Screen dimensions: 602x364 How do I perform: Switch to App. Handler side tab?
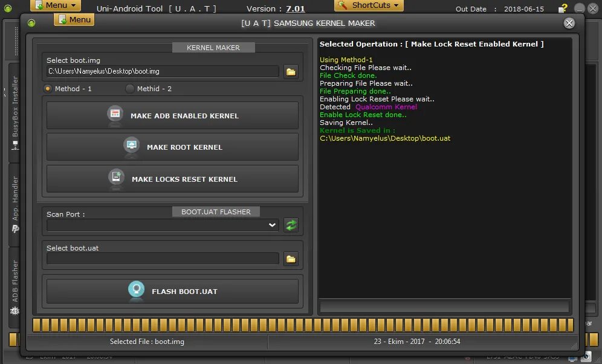coord(15,205)
